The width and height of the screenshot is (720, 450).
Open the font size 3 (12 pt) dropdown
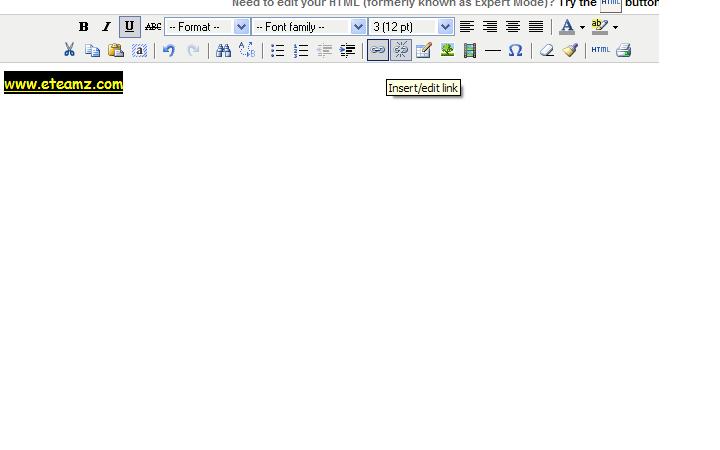(411, 27)
